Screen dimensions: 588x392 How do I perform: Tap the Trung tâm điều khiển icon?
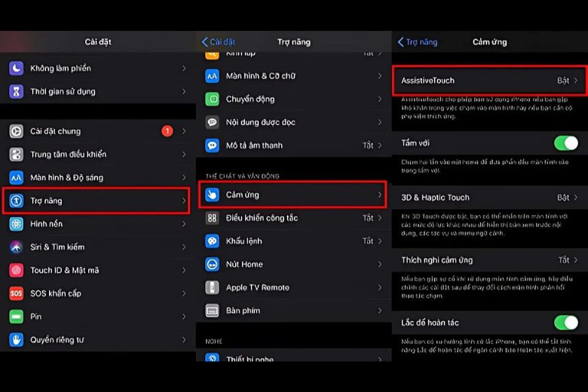[x=16, y=155]
